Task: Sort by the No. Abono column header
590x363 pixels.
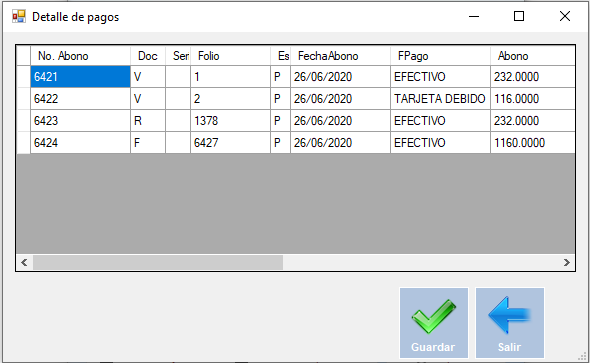Action: 80,56
